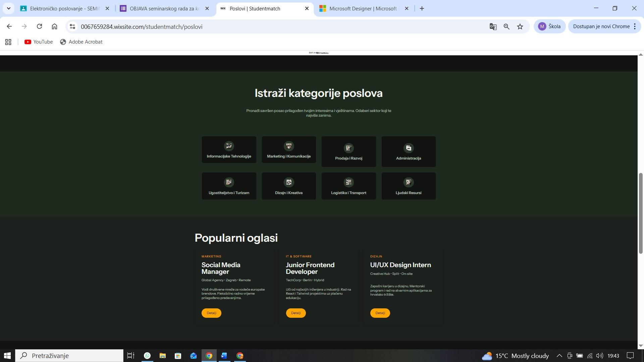Open WhatsApp from the taskbar
The height and width of the screenshot is (362, 644).
[x=147, y=356]
